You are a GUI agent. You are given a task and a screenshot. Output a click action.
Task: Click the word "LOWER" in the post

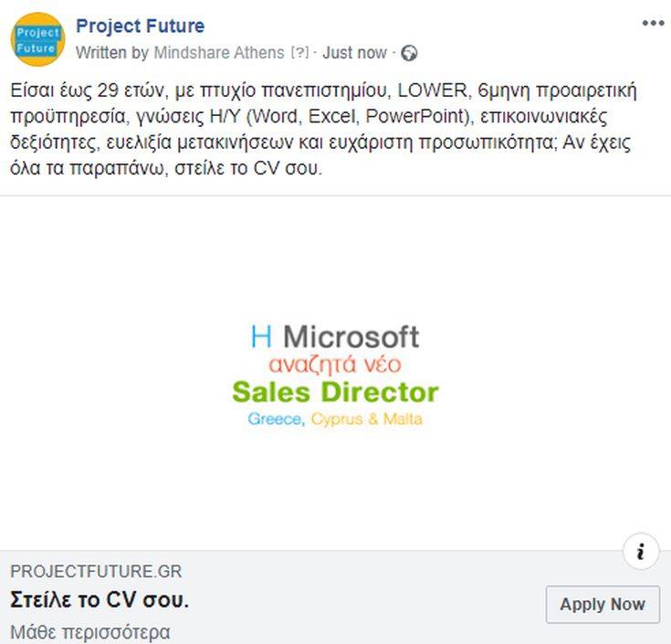pyautogui.click(x=433, y=91)
